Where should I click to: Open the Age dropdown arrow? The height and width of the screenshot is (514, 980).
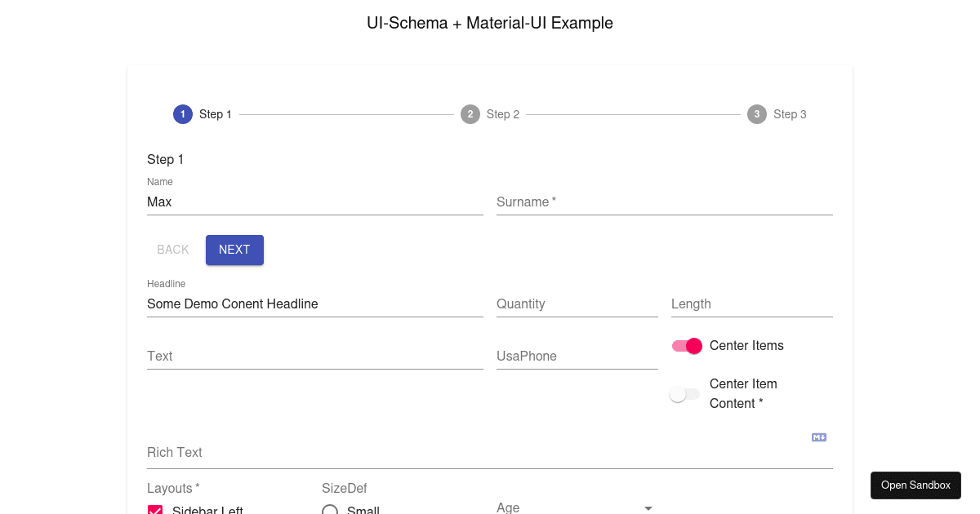click(648, 507)
